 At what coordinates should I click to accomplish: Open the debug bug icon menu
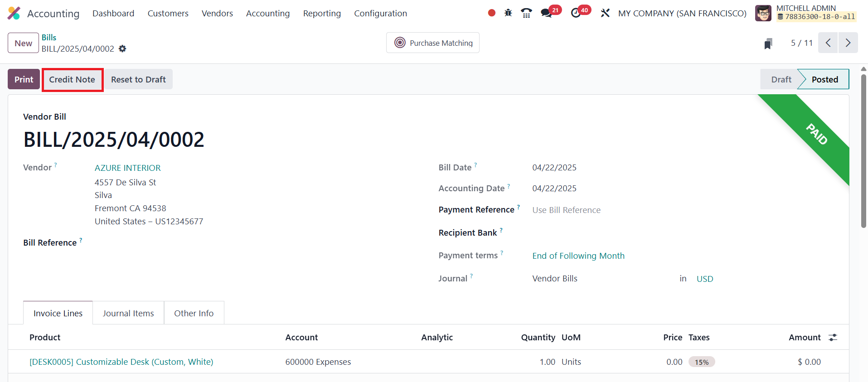[x=508, y=13]
